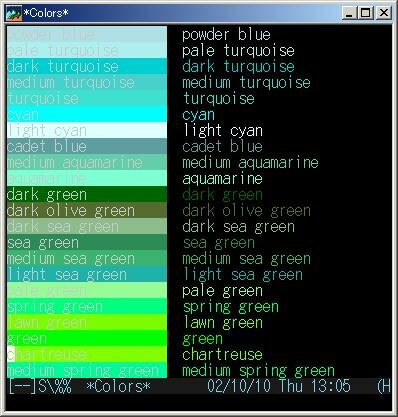Select the spring green background swatch

[x=87, y=306]
